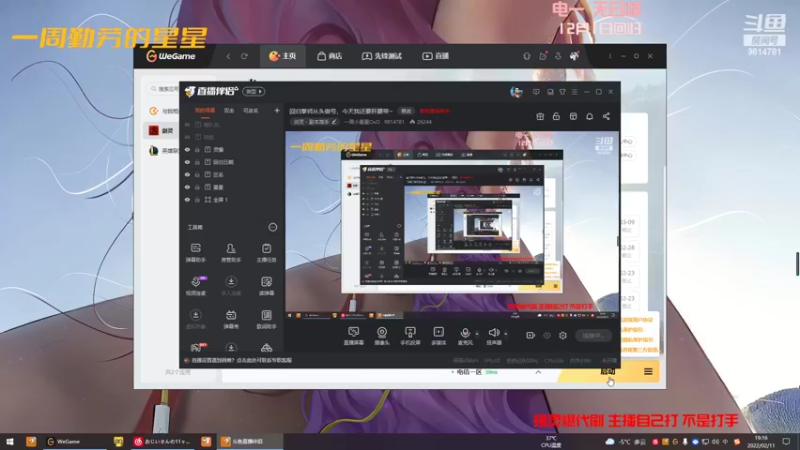
Task: Mute the 扬声器 speaker
Action: pos(493,336)
